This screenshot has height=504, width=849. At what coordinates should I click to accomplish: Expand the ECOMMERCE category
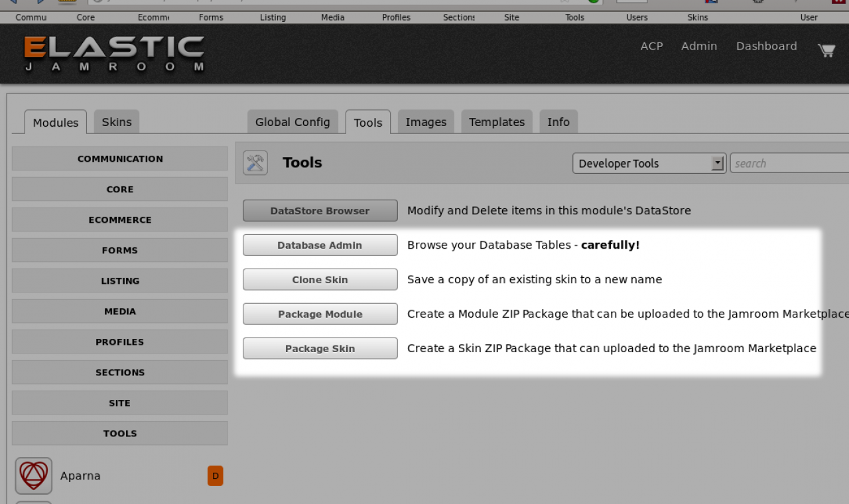pos(120,220)
